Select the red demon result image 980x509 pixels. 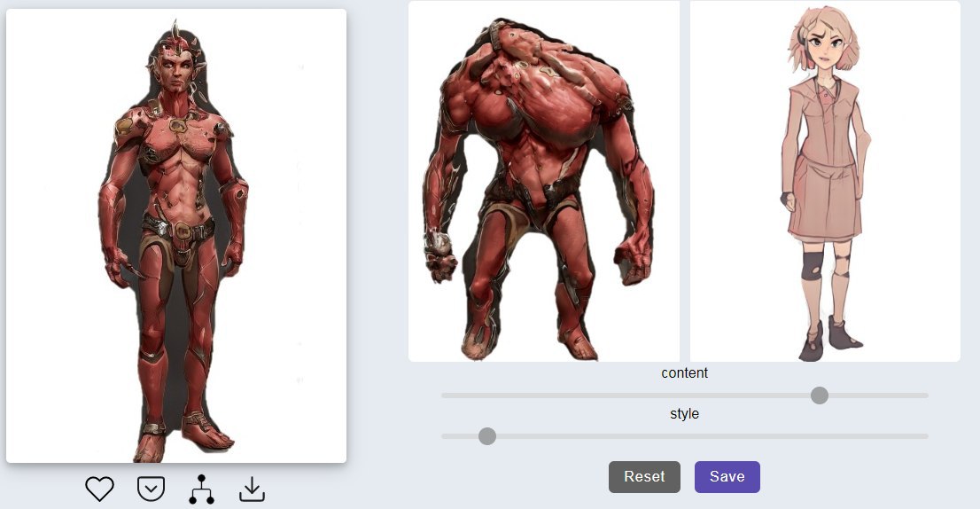point(176,236)
